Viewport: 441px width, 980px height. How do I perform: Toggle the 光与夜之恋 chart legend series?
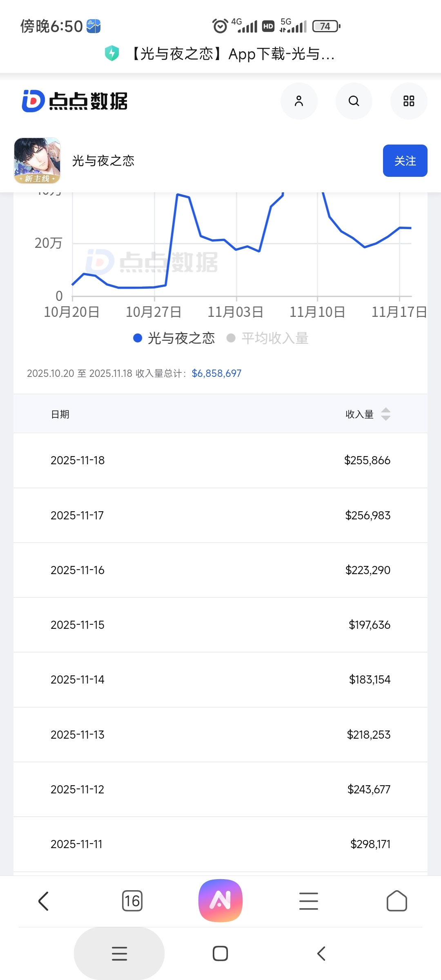point(174,338)
